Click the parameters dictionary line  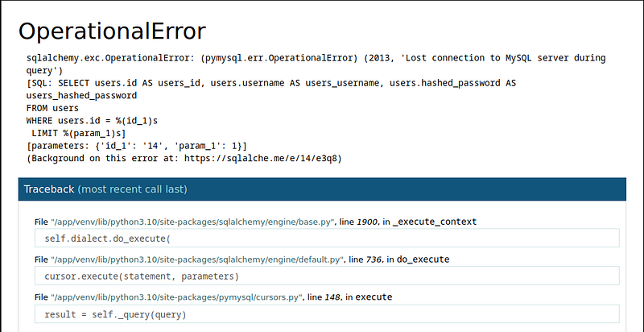[136, 145]
